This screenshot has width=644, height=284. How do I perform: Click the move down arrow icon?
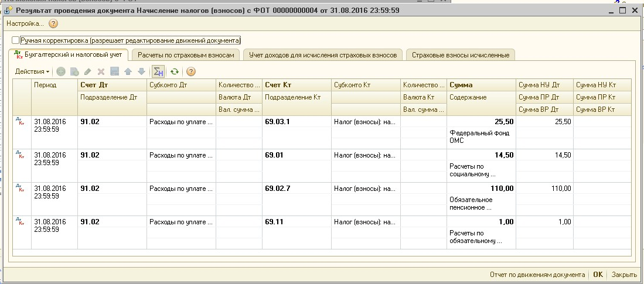coord(141,71)
